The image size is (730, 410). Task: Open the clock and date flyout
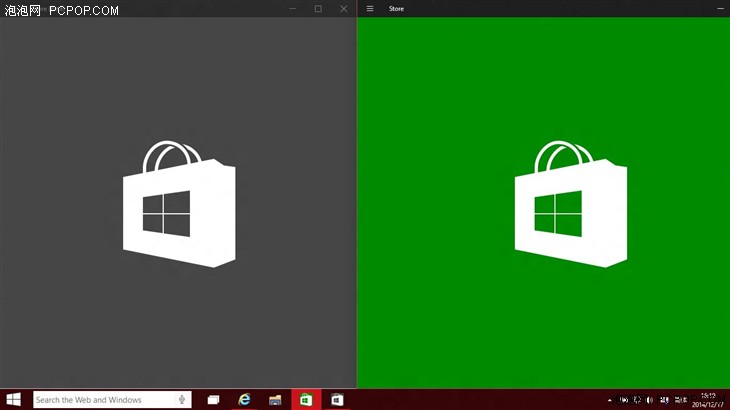coord(708,399)
